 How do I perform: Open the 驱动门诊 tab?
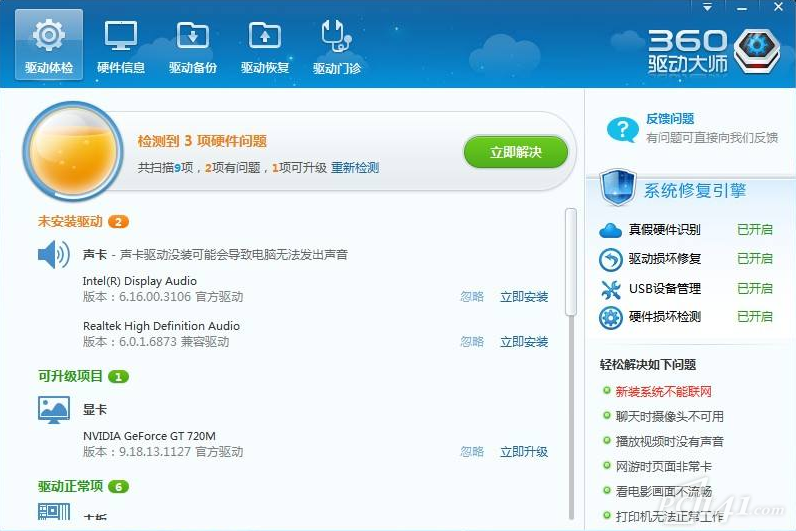tap(337, 45)
